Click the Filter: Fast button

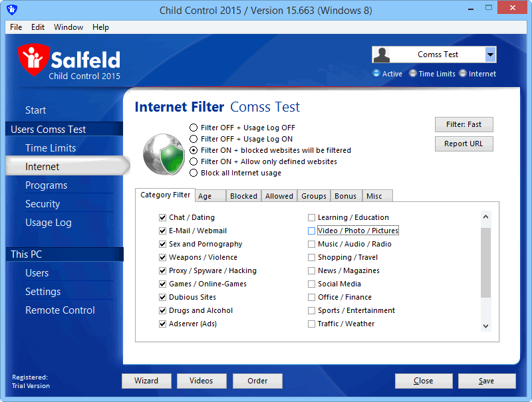point(464,124)
